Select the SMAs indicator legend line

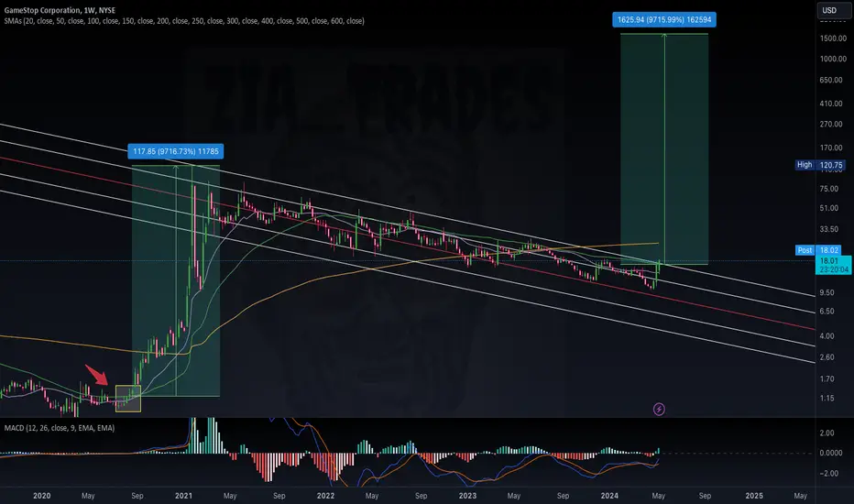(x=184, y=21)
